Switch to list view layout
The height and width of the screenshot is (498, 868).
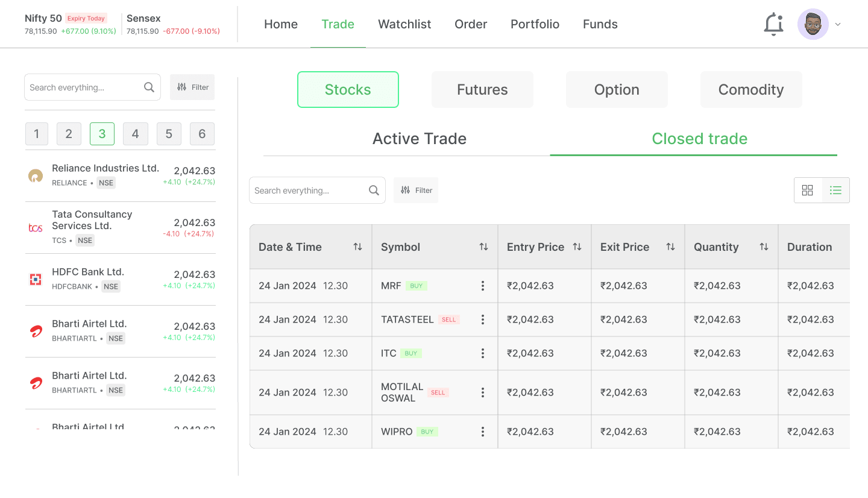coord(835,191)
